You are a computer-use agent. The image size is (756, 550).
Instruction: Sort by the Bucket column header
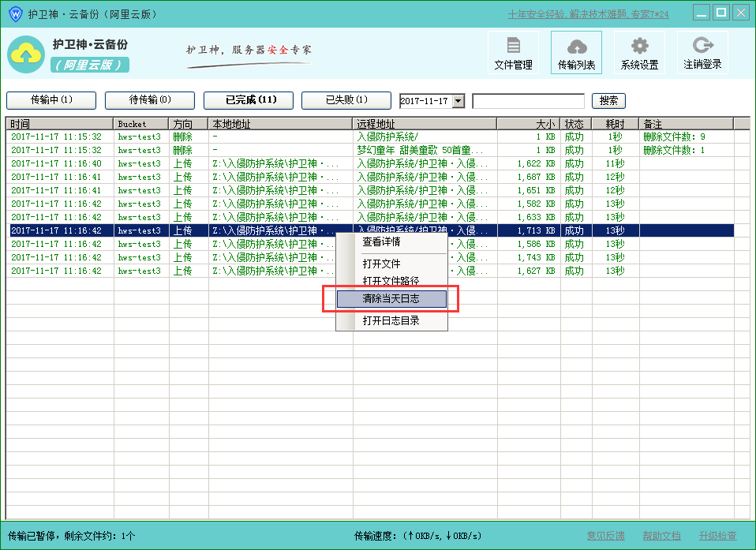pyautogui.click(x=140, y=124)
